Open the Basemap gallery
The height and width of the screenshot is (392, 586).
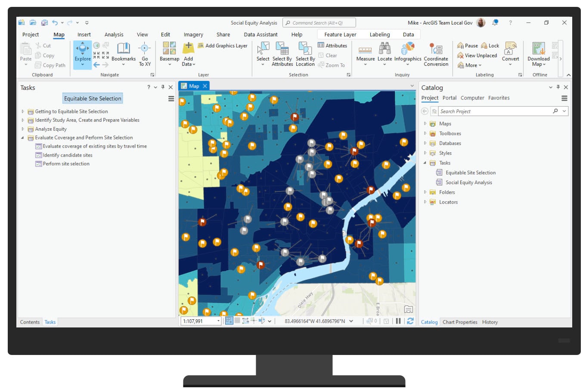(169, 54)
